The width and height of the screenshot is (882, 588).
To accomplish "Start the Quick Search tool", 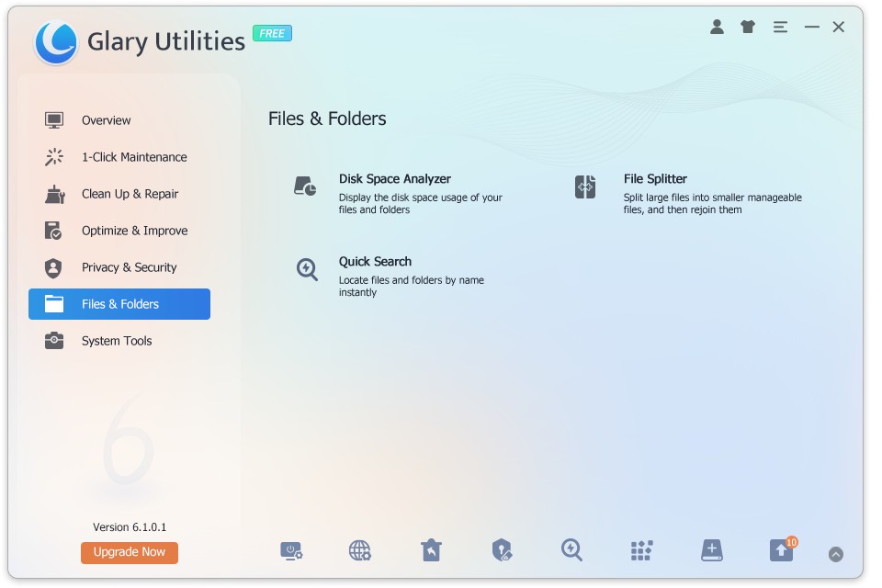I will (x=375, y=262).
